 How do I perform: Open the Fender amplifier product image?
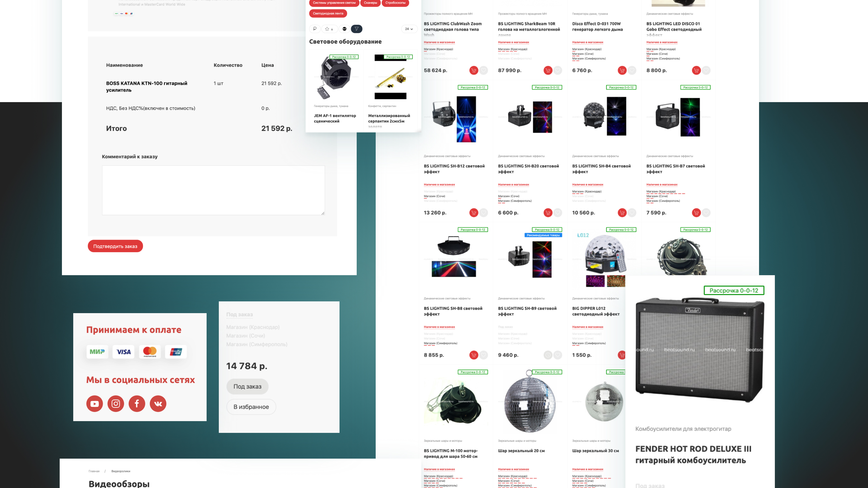tap(700, 350)
